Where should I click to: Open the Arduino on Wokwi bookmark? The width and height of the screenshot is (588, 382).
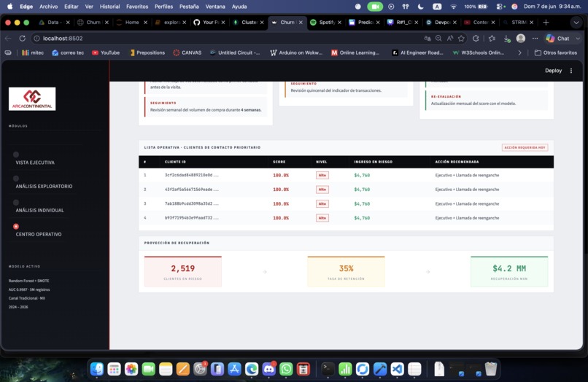coord(296,53)
